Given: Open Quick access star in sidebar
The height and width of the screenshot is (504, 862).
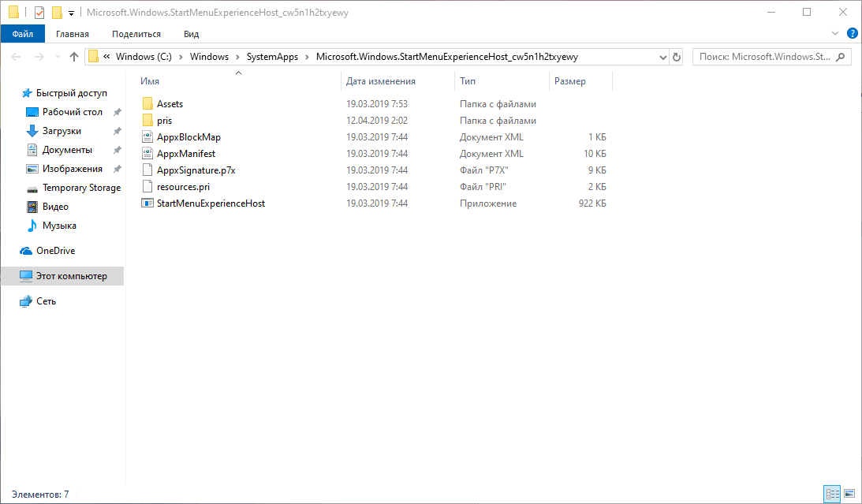Looking at the screenshot, I should click(x=26, y=93).
